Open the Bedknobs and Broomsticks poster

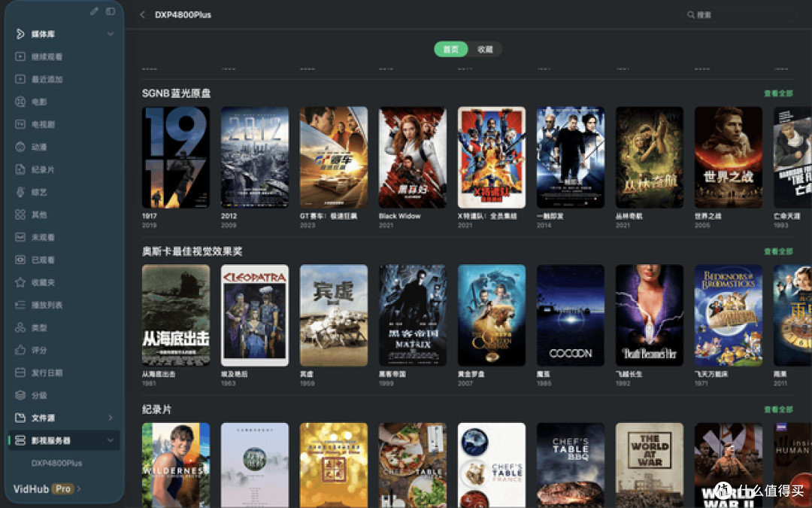[x=728, y=315]
